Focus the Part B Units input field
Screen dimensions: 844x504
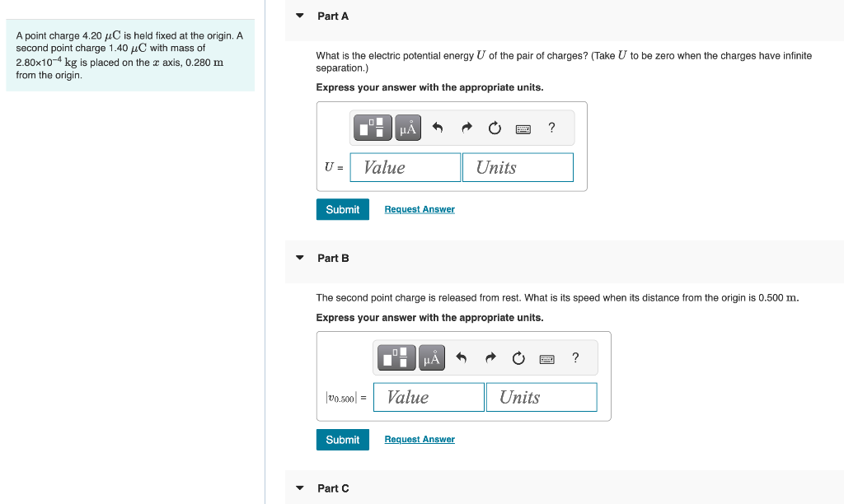(x=542, y=397)
